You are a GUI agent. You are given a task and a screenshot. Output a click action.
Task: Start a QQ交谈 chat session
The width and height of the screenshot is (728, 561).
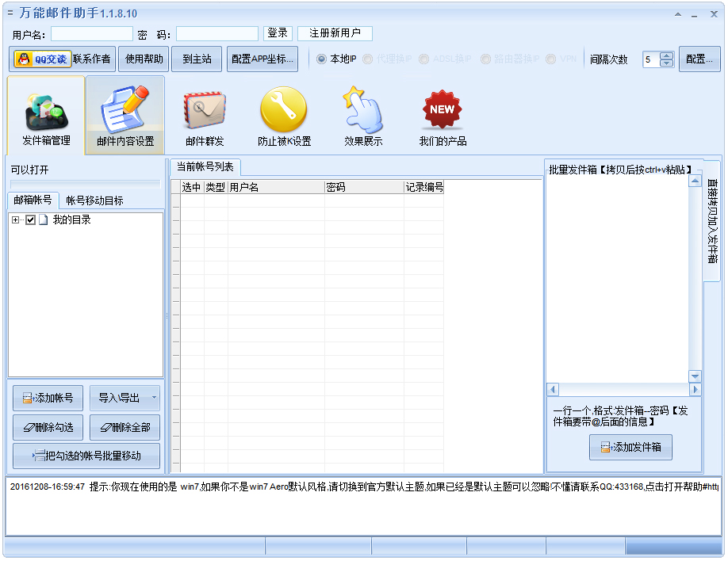(41, 59)
